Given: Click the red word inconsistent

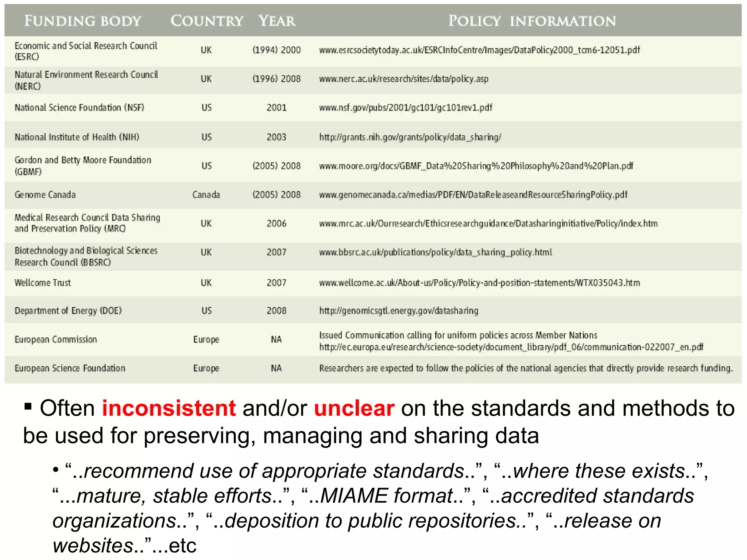Looking at the screenshot, I should click(x=169, y=408).
